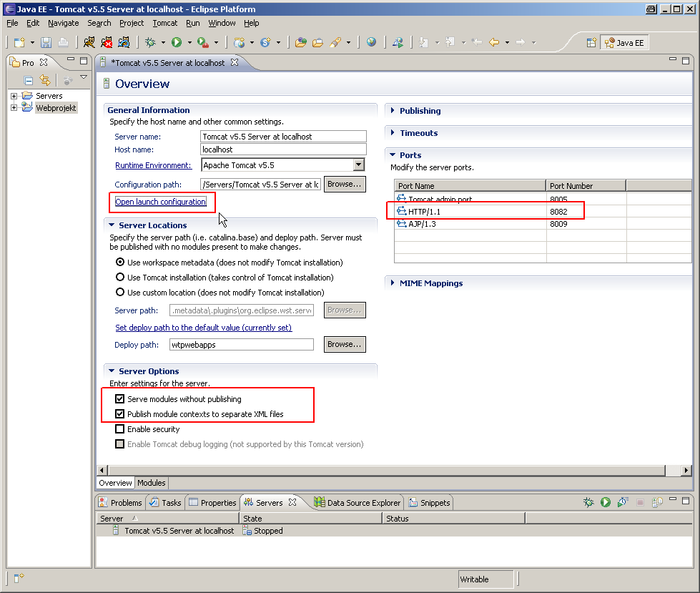
Task: Switch to the Java EE perspective button
Action: click(624, 43)
